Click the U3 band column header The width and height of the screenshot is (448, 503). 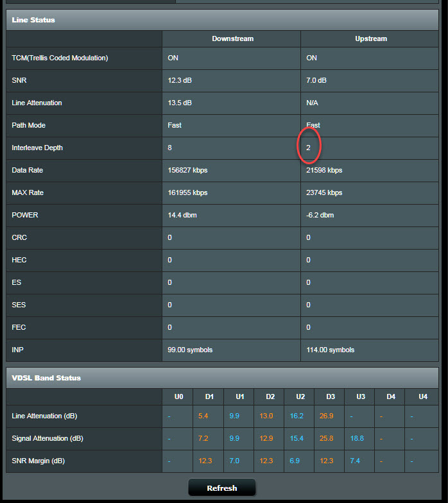click(361, 396)
